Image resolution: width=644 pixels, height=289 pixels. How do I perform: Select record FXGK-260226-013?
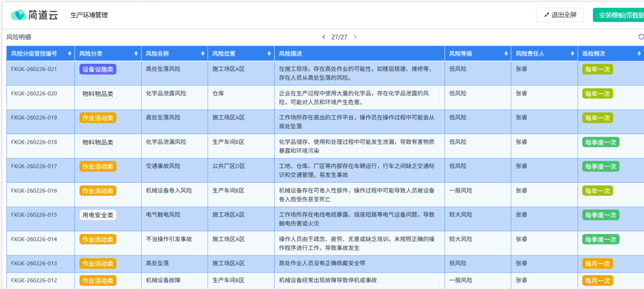(x=34, y=263)
